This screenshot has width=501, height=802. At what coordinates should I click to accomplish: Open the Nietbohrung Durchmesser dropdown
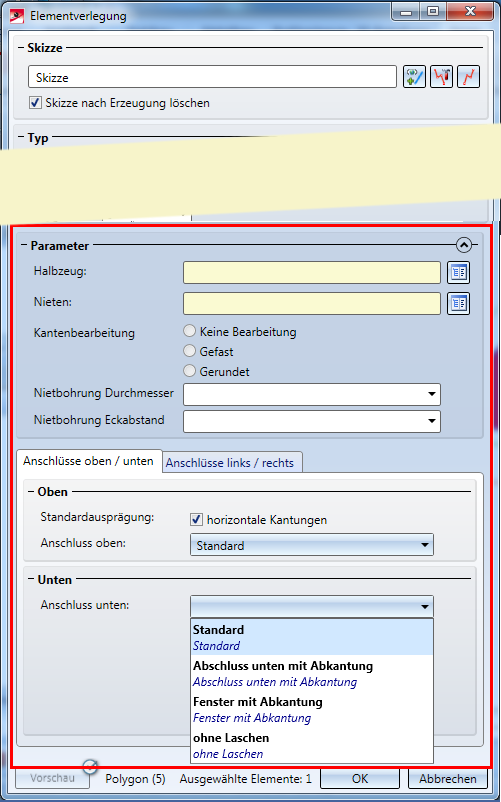coord(312,395)
